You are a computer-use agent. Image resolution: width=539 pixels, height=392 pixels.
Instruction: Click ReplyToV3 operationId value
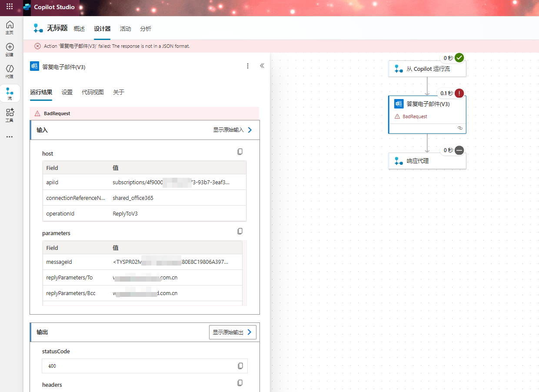[125, 213]
